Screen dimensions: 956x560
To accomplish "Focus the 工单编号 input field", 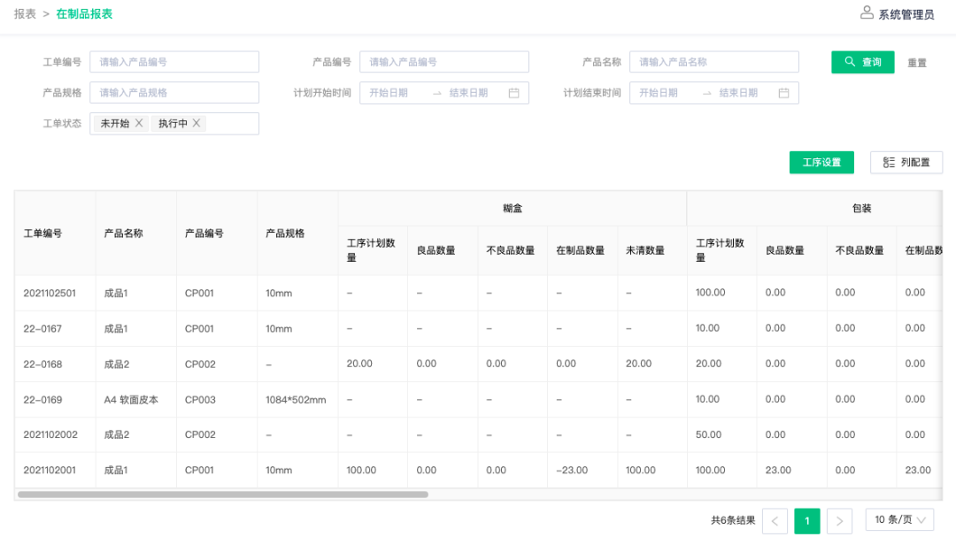I will 174,62.
